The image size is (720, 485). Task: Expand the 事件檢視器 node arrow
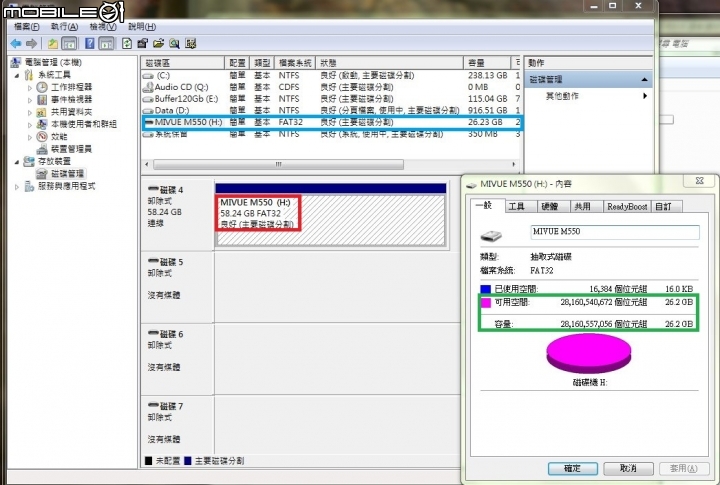pyautogui.click(x=30, y=100)
